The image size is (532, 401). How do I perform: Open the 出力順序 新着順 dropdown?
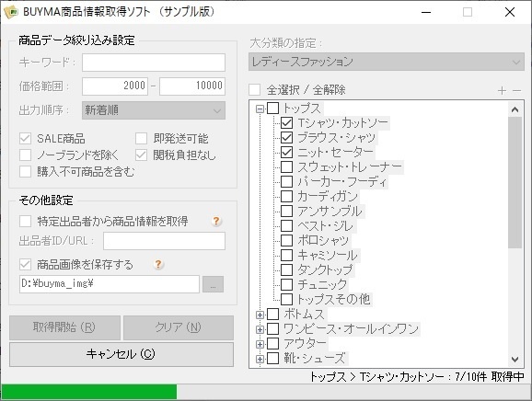tap(154, 110)
